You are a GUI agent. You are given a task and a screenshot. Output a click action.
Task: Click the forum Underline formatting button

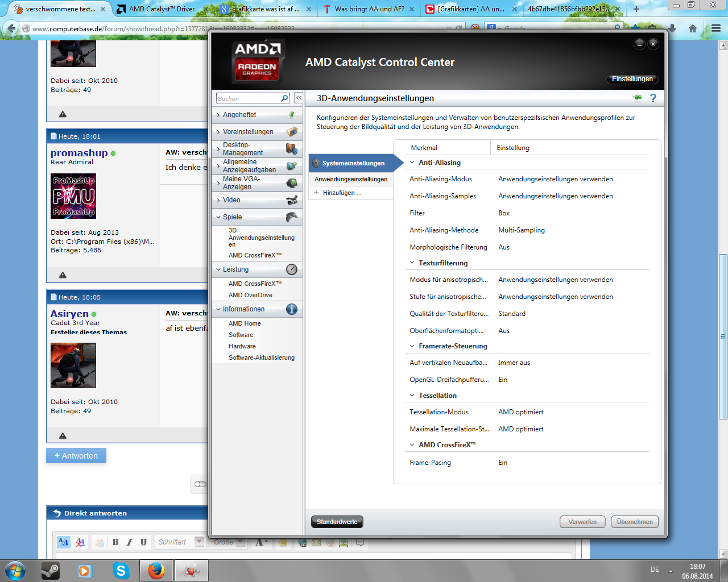point(143,542)
